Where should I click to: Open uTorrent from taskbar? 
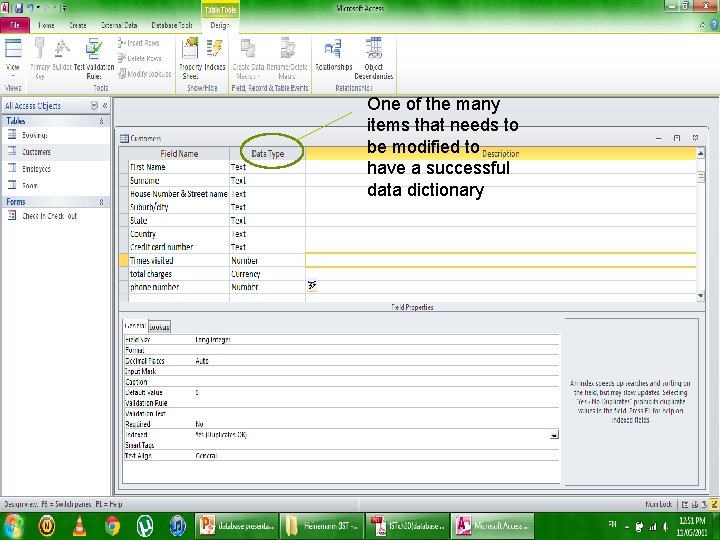coord(145,526)
